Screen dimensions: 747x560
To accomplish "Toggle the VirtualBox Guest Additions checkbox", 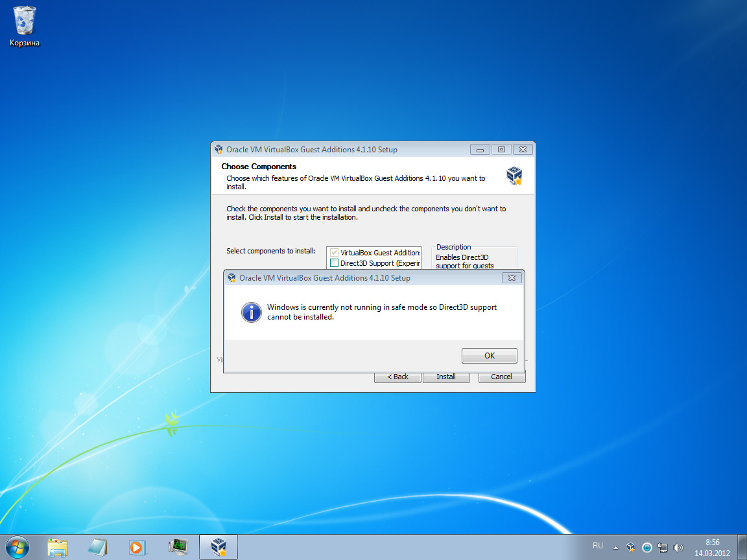I will pyautogui.click(x=335, y=252).
